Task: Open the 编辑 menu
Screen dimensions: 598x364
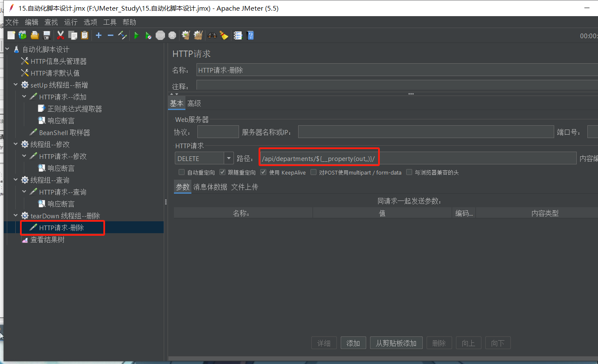Action: [31, 22]
